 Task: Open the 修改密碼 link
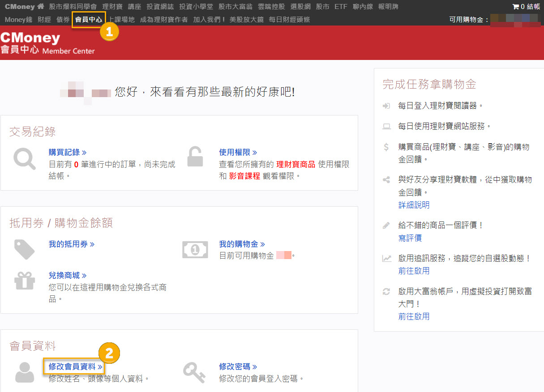[238, 366]
